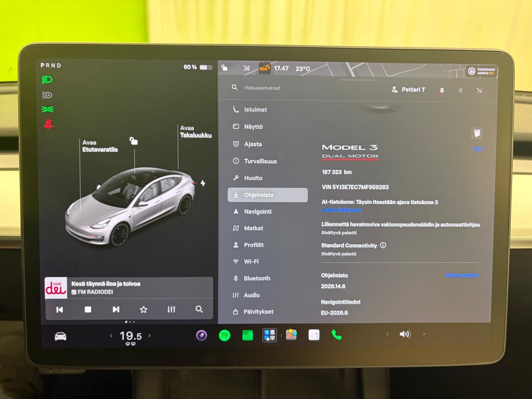Tap the auto high beam icon

click(x=47, y=95)
